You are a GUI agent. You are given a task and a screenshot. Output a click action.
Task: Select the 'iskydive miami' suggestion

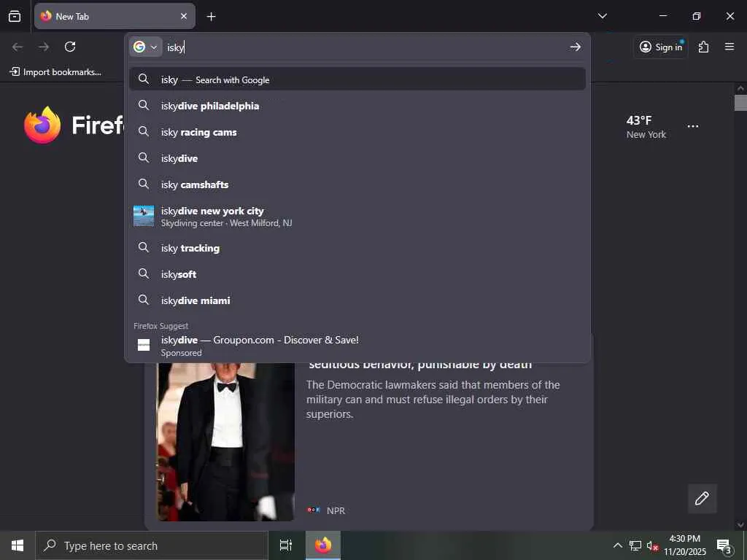point(357,300)
